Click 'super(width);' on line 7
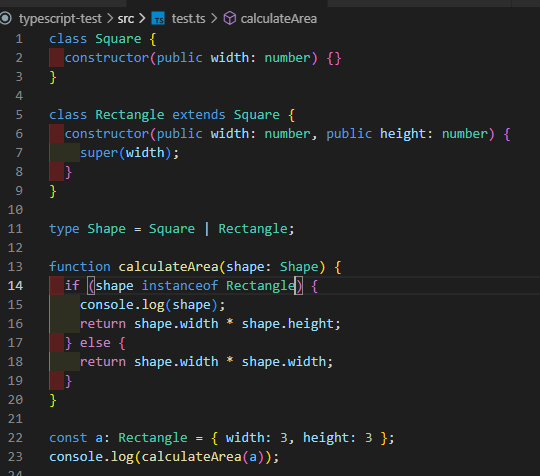 tap(129, 153)
